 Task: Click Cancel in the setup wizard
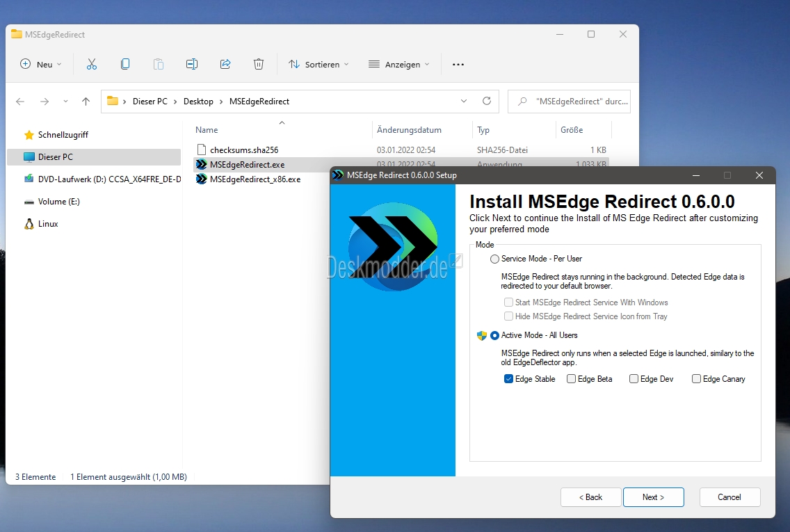(x=729, y=497)
